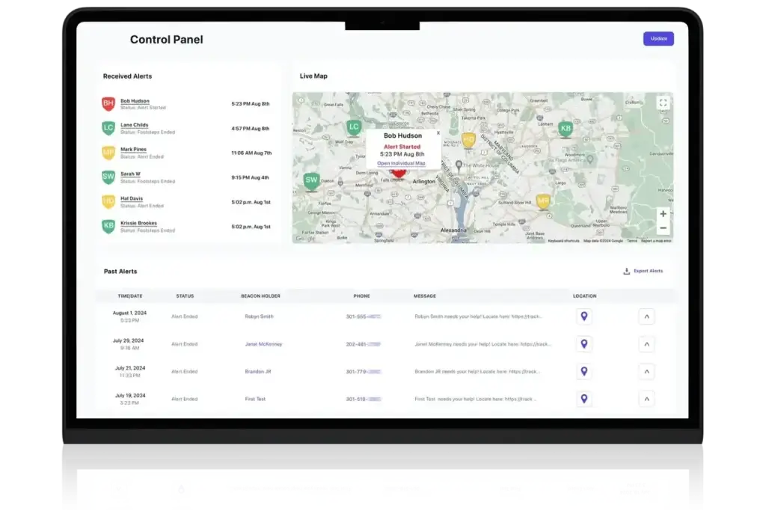Toggle fullscreen view of the live map
The height and width of the screenshot is (532, 766).
point(663,103)
